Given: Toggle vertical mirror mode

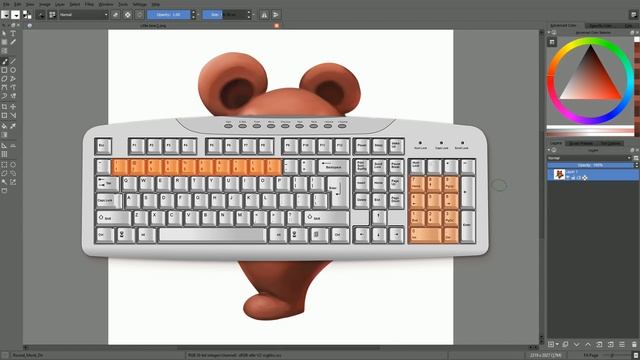Looking at the screenshot, I should coord(276,15).
